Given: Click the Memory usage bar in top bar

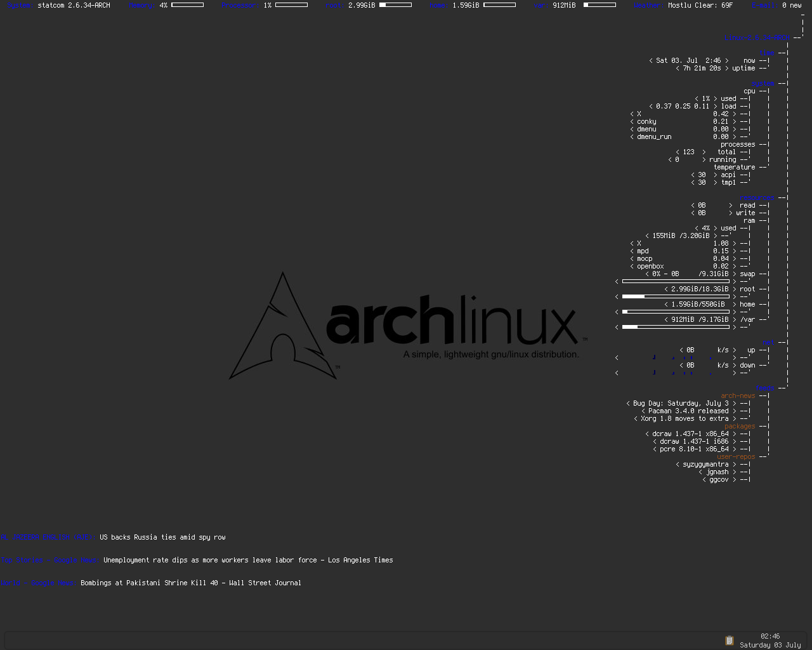Looking at the screenshot, I should pyautogui.click(x=187, y=5).
